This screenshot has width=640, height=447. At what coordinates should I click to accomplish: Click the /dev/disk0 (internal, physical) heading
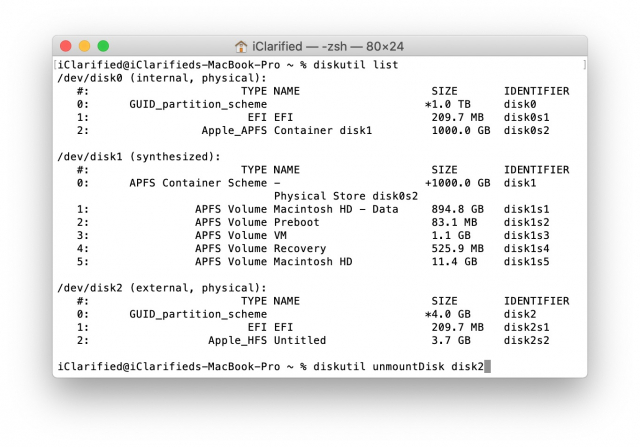[162, 78]
